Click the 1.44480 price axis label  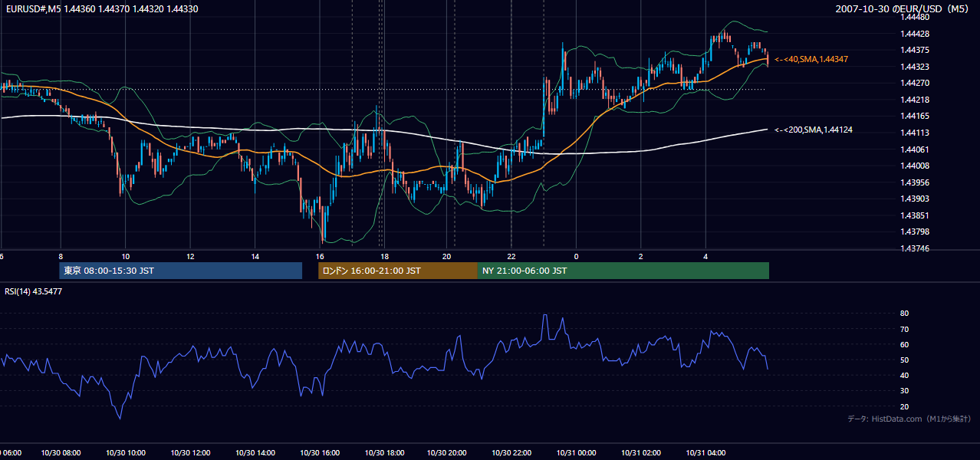point(915,17)
